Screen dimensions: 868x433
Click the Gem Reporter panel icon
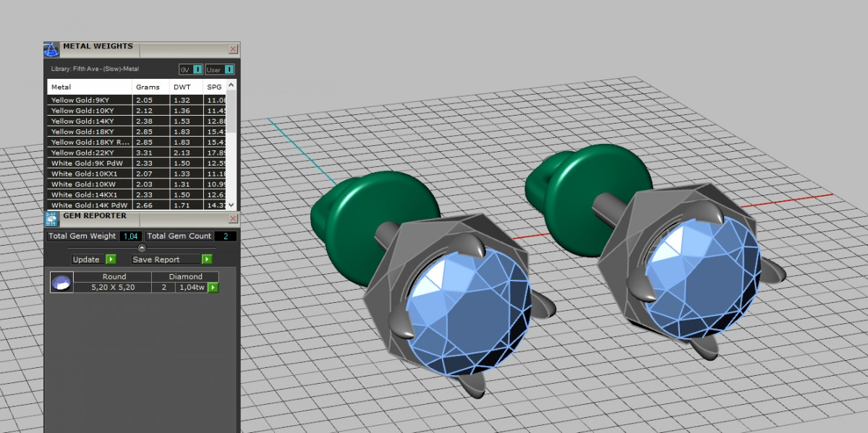[51, 218]
